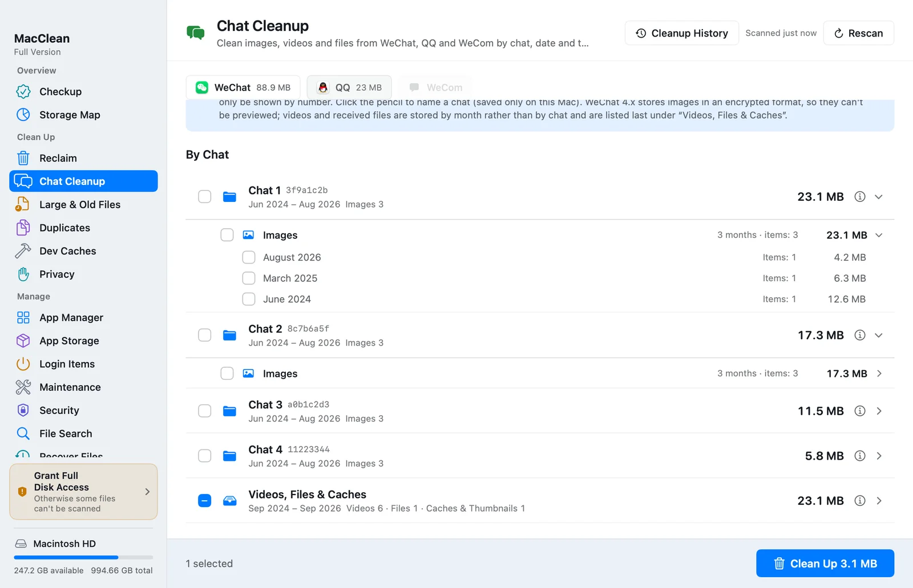Collapse Chat 2 with its chevron

pyautogui.click(x=879, y=335)
